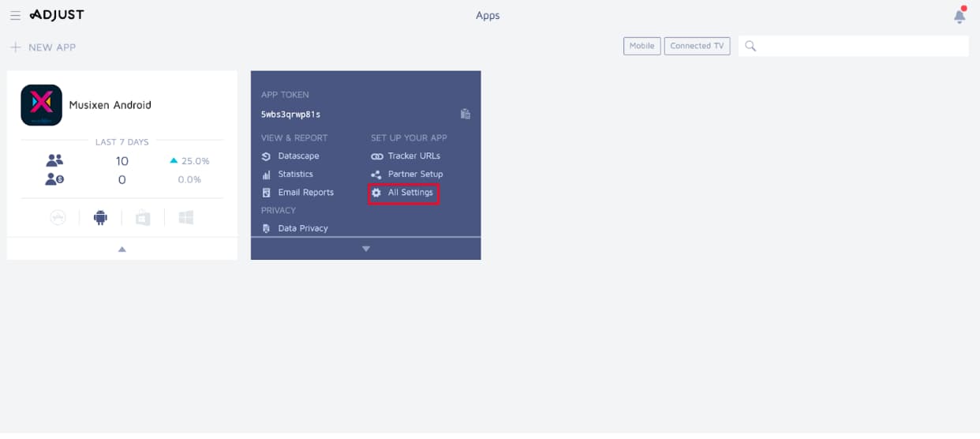Viewport: 980px width, 439px height.
Task: Open Data Privacy
Action: (302, 228)
